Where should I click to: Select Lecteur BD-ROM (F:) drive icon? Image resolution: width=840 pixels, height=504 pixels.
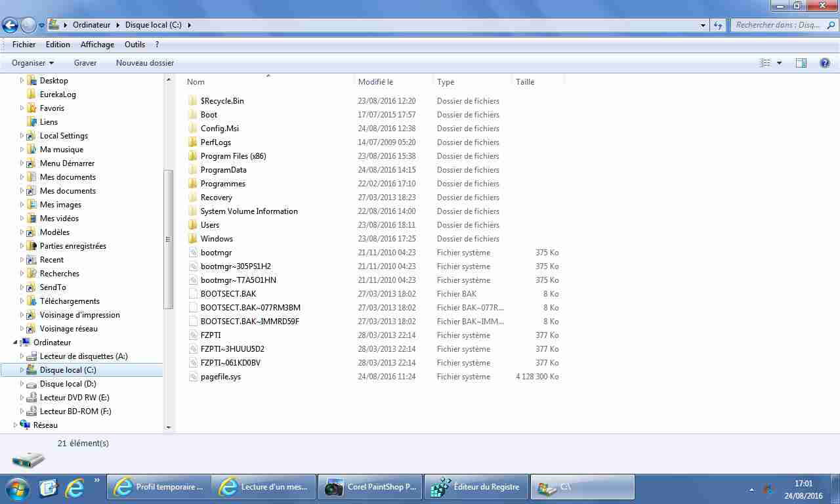(31, 411)
